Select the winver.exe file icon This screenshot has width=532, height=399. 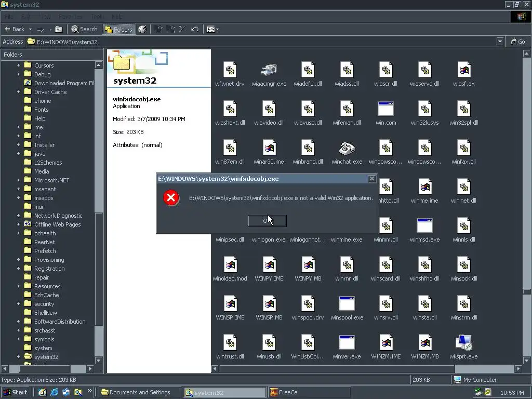347,343
